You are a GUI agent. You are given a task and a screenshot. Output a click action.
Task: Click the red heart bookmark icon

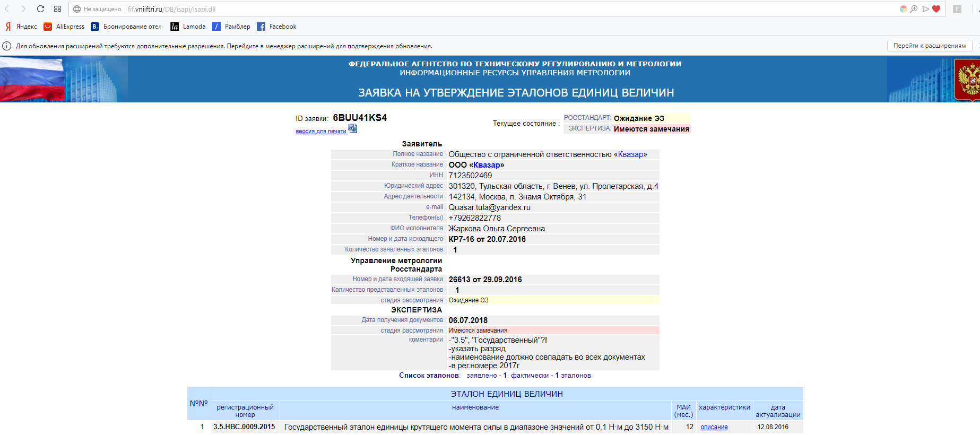coord(936,9)
